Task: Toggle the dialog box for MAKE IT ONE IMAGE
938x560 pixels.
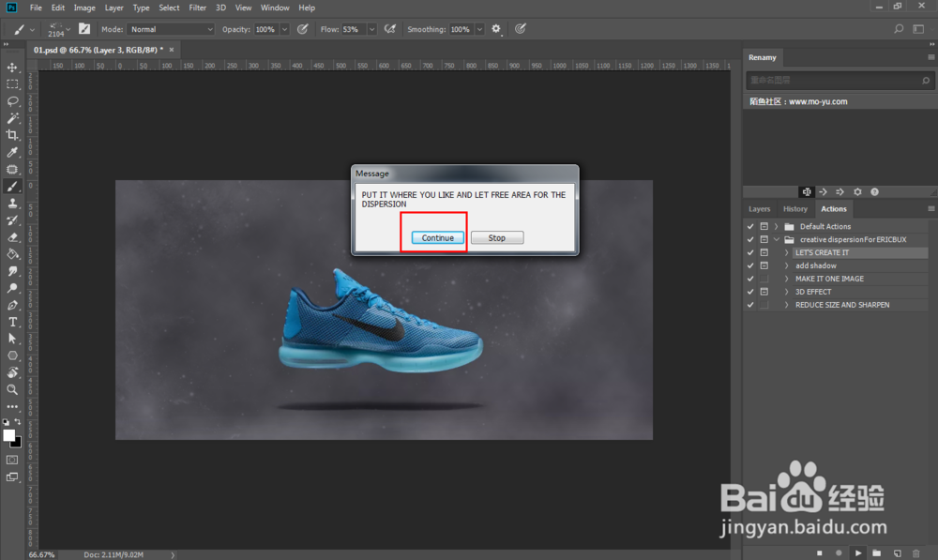Action: coord(764,279)
